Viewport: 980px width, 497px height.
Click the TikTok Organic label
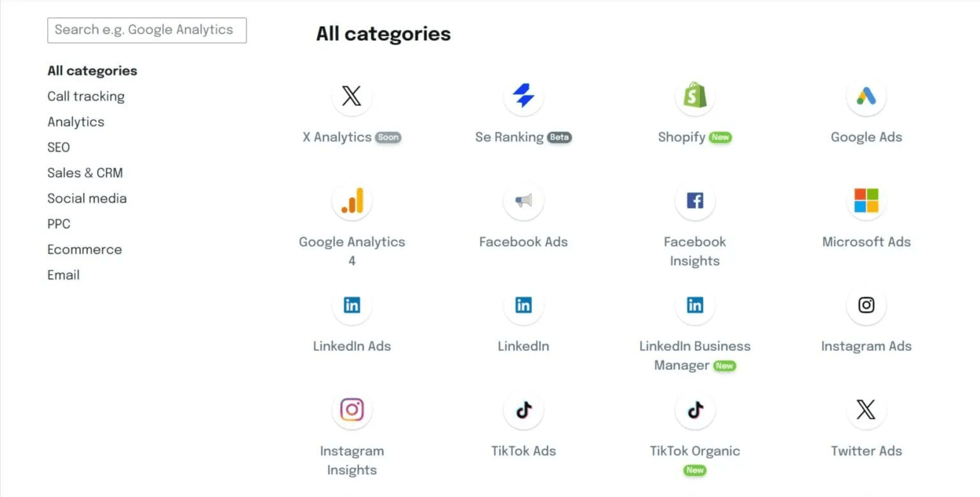click(695, 451)
